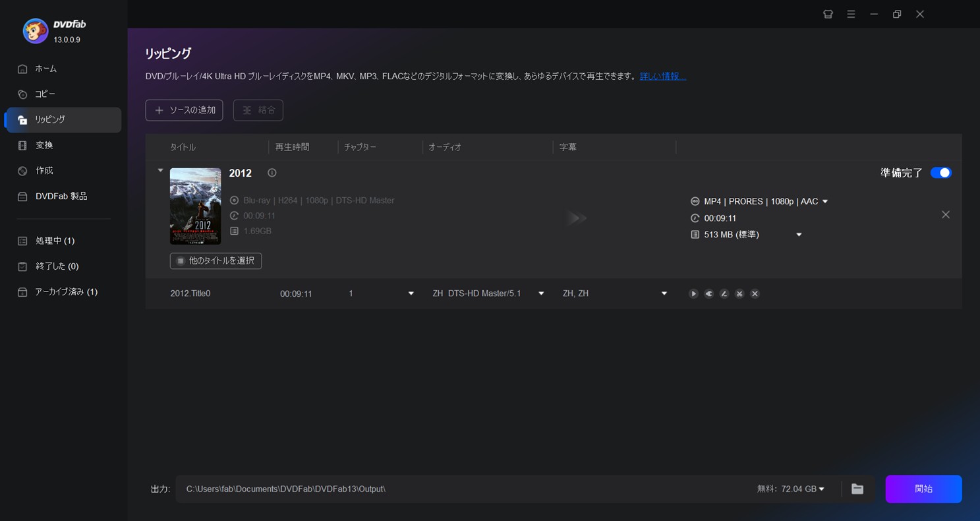Click the 字幕 column header
Screen dimensions: 980x521
point(568,147)
